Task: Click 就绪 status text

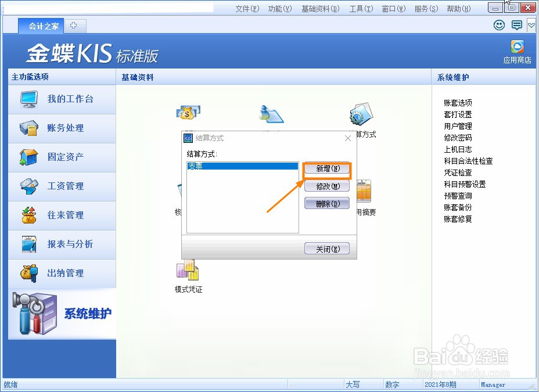Action: [x=10, y=384]
